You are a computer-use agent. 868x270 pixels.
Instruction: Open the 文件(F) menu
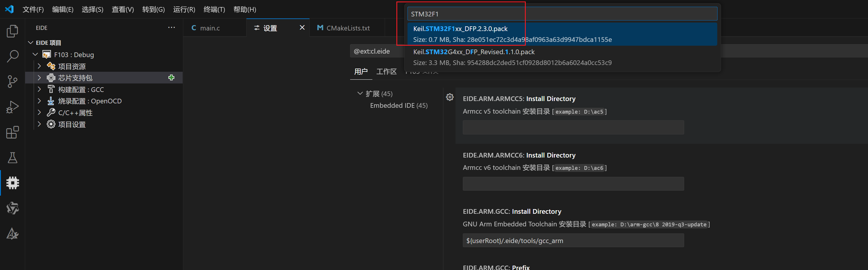click(33, 9)
